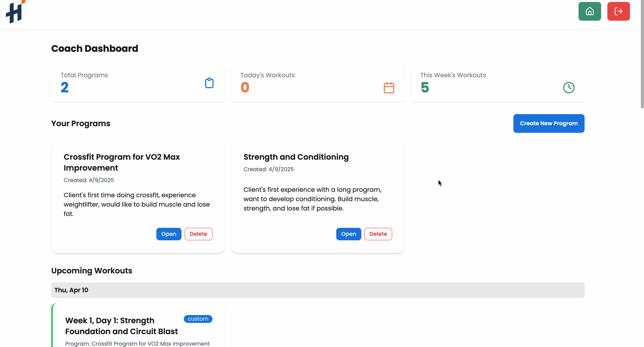Click the calendar icon on Today's Workouts card
Image resolution: width=644 pixels, height=347 pixels.
click(389, 88)
